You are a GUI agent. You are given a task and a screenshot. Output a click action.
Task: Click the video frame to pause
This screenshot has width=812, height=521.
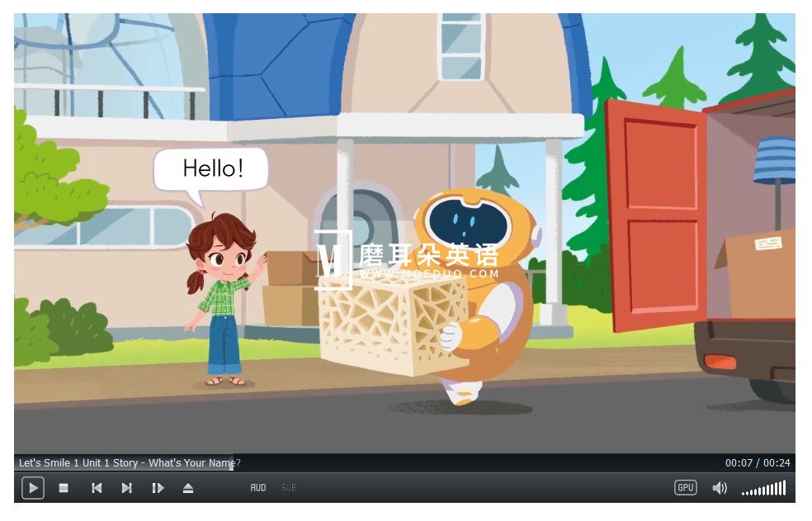[404, 234]
